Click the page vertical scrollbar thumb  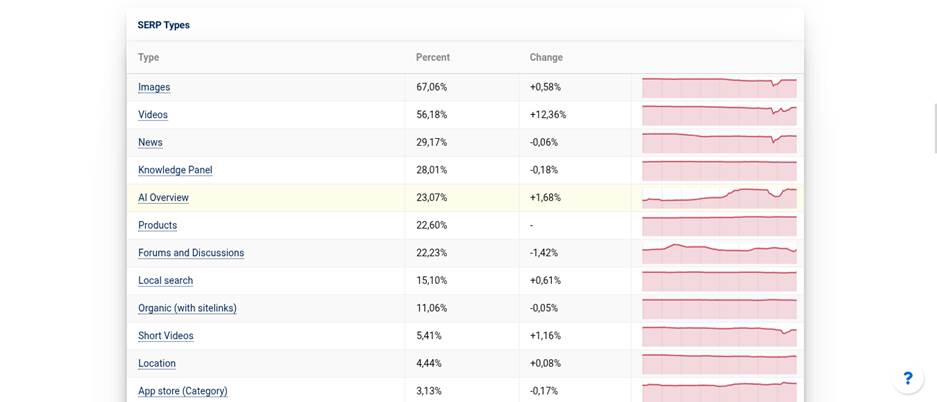(x=935, y=128)
